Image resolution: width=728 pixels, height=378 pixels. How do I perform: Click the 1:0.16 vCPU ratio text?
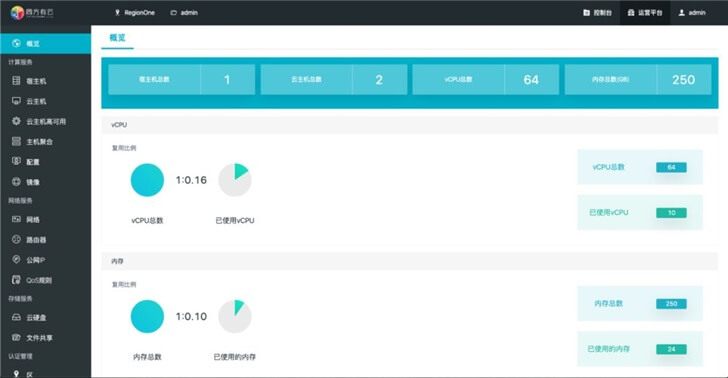[191, 180]
